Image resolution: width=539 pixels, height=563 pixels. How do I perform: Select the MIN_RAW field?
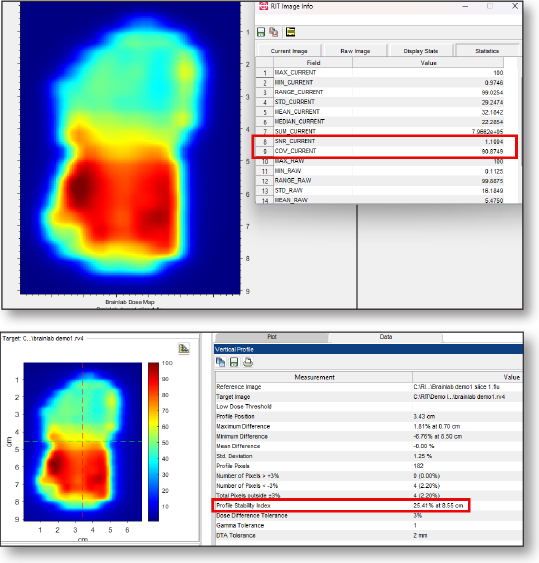[x=288, y=171]
